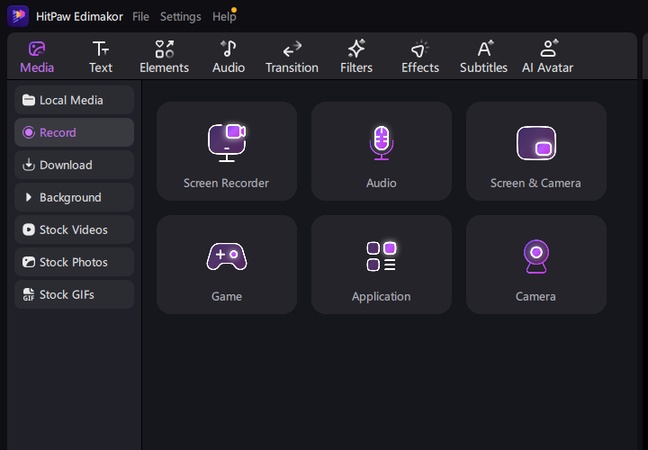648x450 pixels.
Task: Open the Download sidebar section
Action: (x=74, y=165)
